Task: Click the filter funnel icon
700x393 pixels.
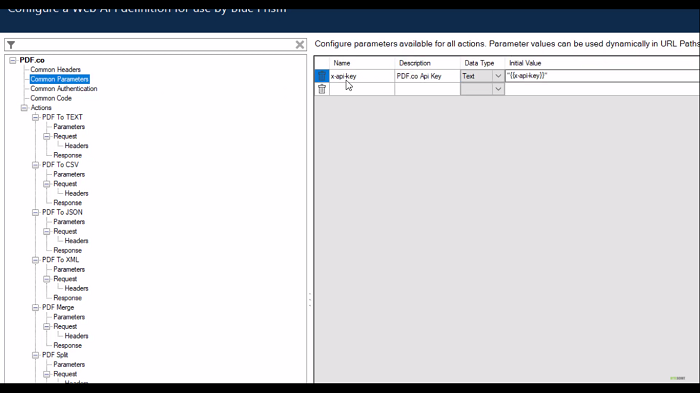Action: click(11, 45)
